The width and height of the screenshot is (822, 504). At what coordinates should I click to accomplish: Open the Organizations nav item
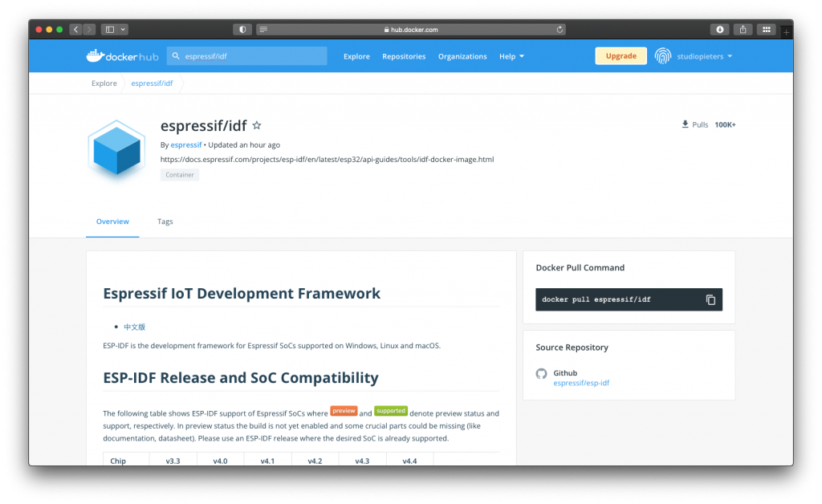pos(462,56)
